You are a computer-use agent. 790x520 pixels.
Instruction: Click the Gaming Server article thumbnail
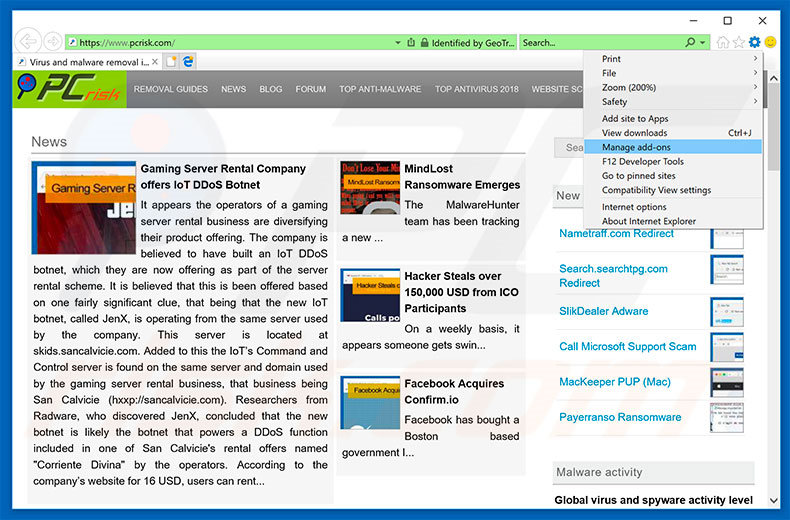coord(84,208)
